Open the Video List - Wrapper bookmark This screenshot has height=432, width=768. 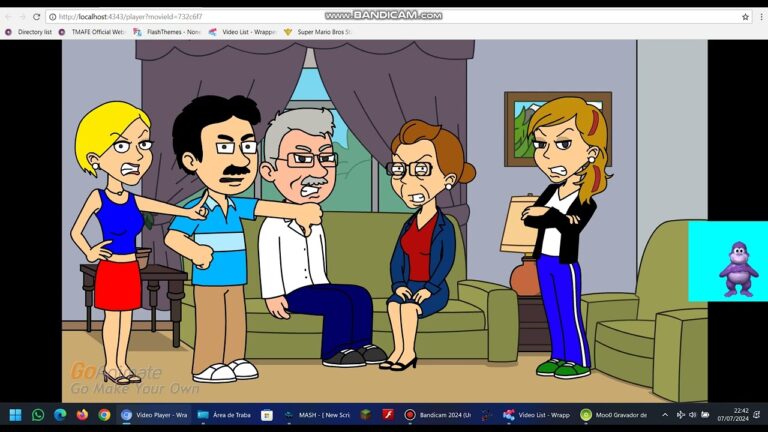pos(242,32)
